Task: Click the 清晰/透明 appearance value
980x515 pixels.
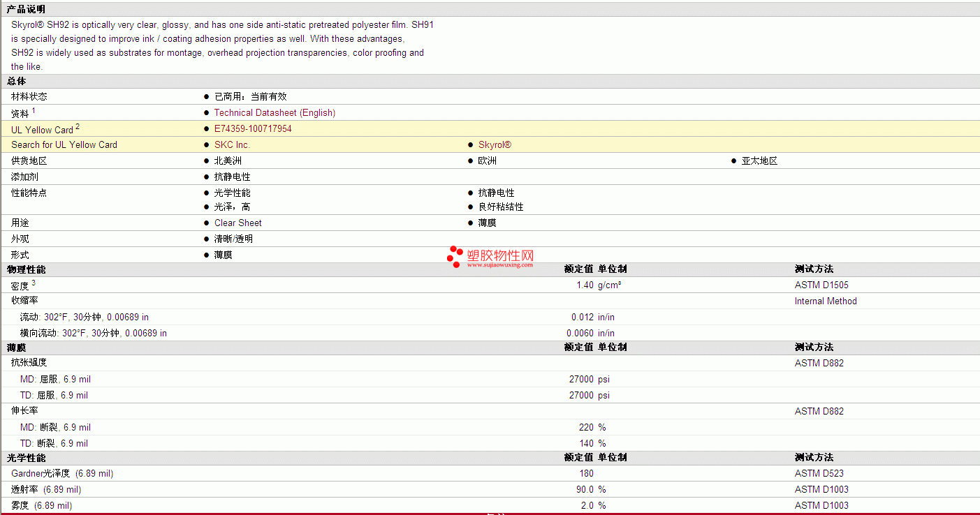Action: tap(233, 239)
